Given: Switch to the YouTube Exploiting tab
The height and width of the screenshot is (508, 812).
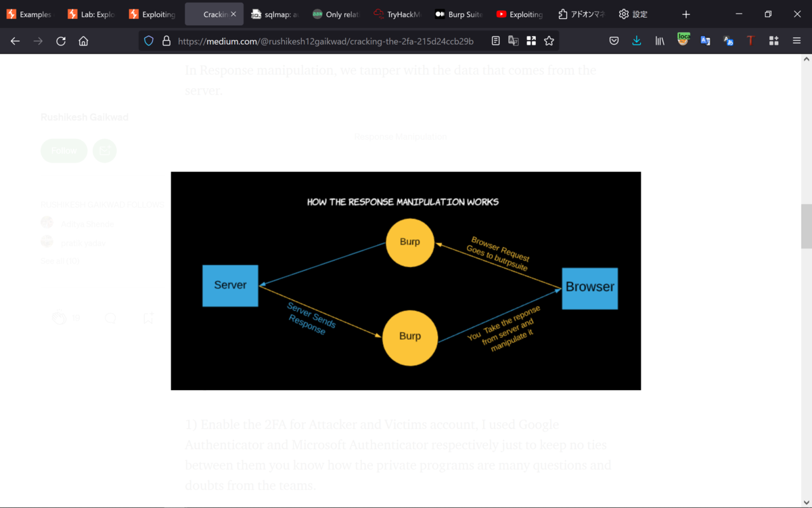Looking at the screenshot, I should (x=520, y=14).
